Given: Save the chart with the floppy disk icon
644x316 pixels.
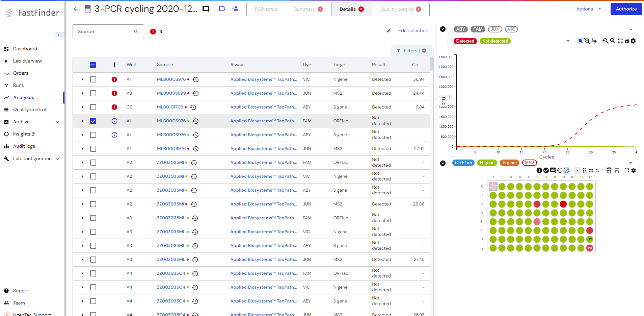Looking at the screenshot, I should [627, 41].
